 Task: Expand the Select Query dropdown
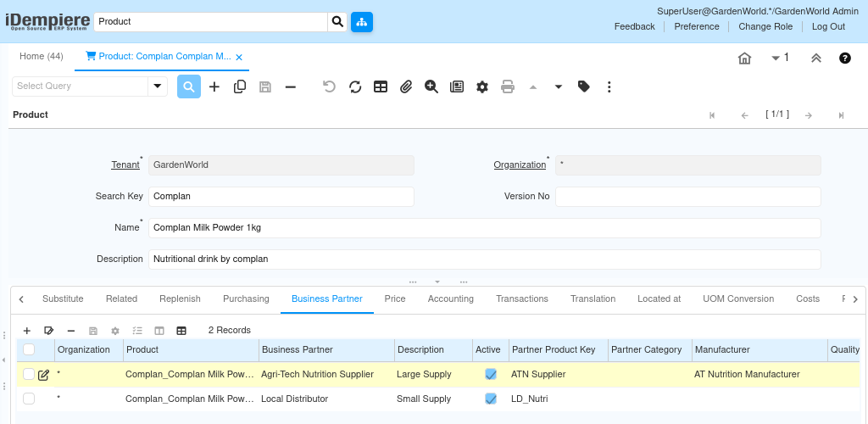click(158, 86)
